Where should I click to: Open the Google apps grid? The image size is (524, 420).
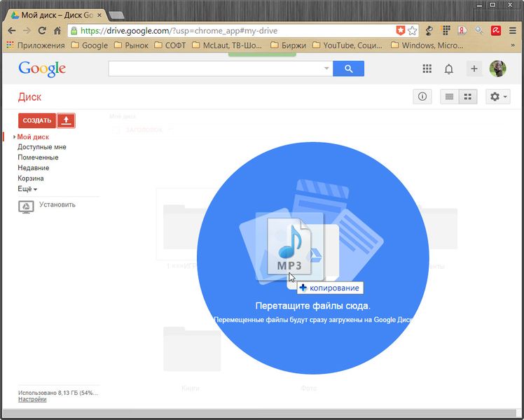coord(427,69)
